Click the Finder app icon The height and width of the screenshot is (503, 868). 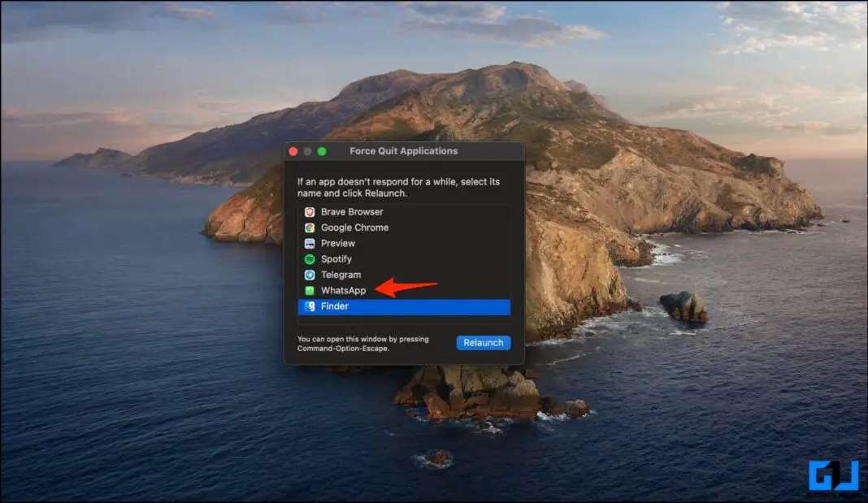(x=310, y=306)
